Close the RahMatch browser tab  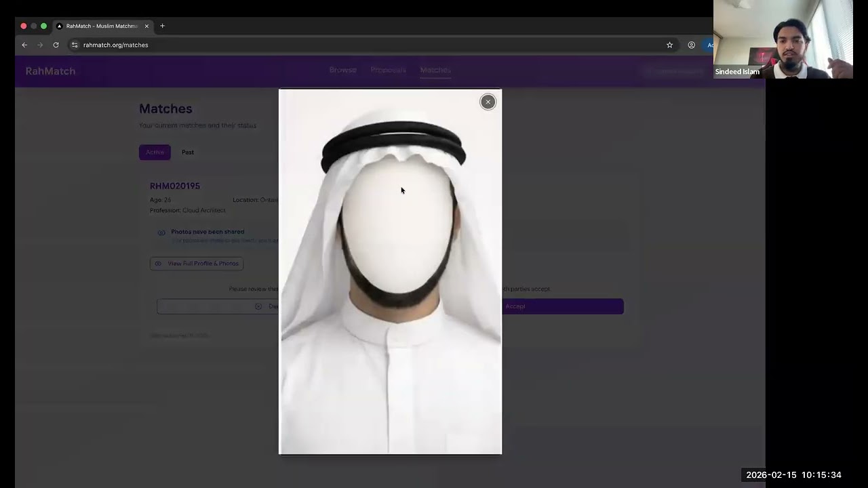[x=146, y=26]
